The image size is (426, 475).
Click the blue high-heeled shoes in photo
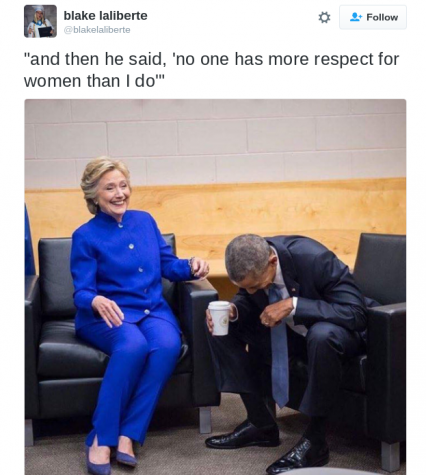(112, 458)
